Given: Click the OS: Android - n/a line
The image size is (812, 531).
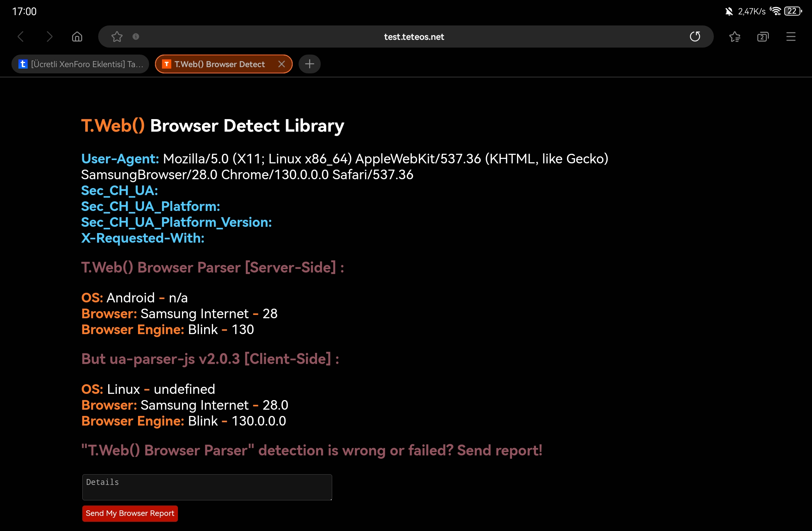Looking at the screenshot, I should [x=134, y=298].
